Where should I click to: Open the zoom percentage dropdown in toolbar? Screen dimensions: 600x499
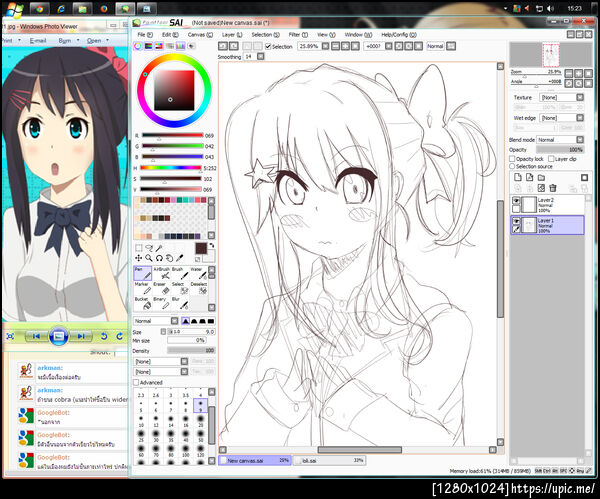325,46
